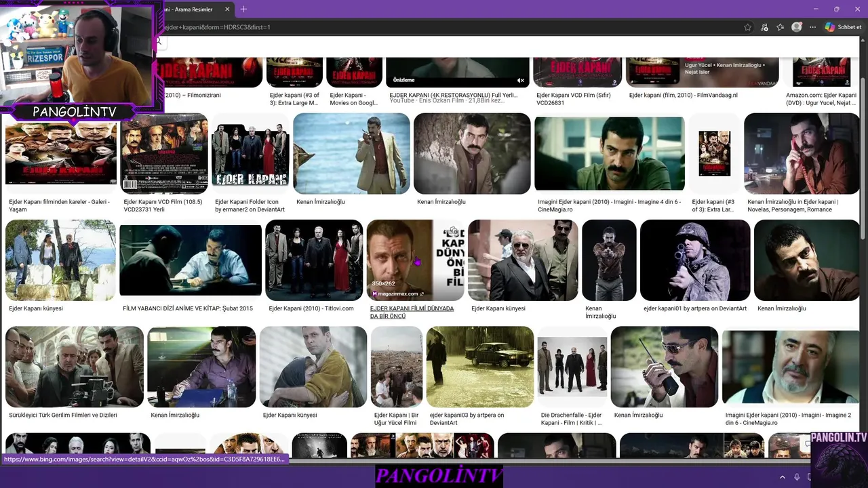The width and height of the screenshot is (868, 488).
Task: Open thumbnail of old car in rainy field
Action: pos(480,367)
